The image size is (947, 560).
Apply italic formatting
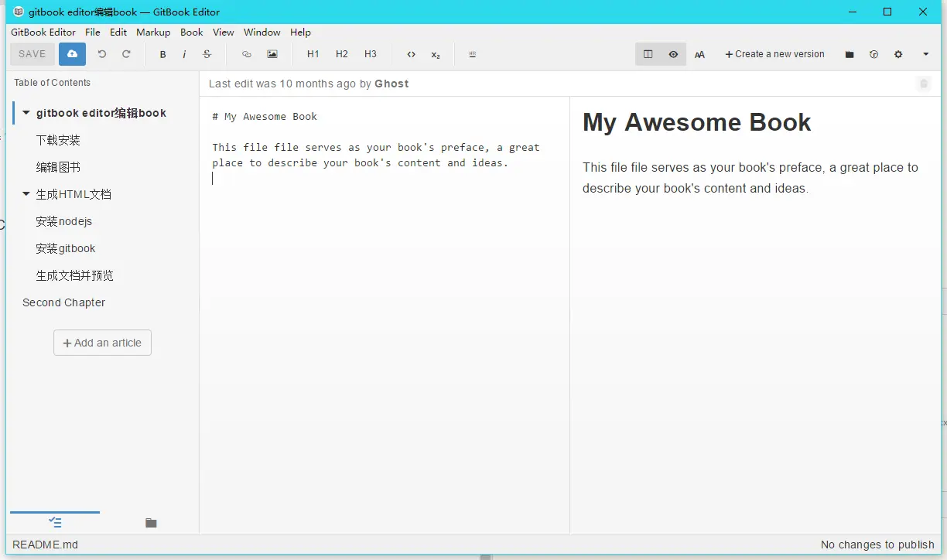(x=184, y=54)
